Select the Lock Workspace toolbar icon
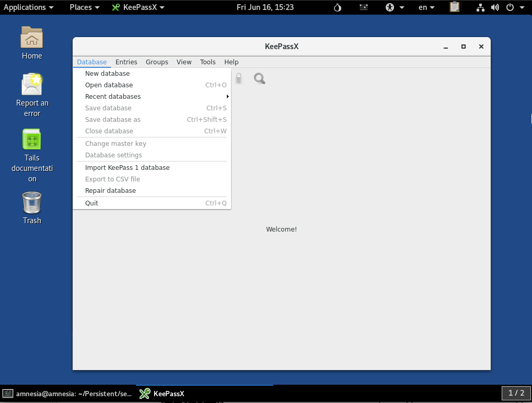Image resolution: width=532 pixels, height=403 pixels. coord(239,78)
